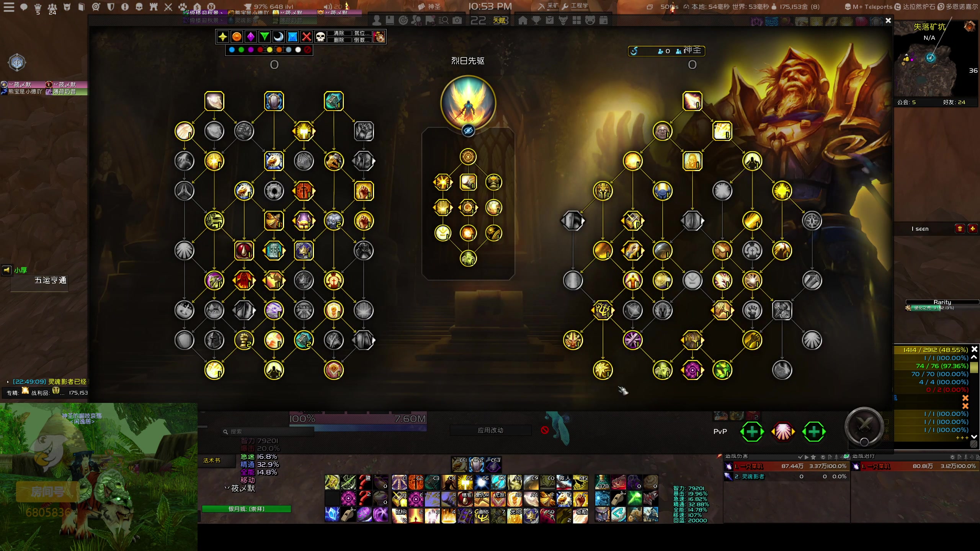
Task: Toggle checkmark icon on 造成伤害 meter header
Action: 800,457
